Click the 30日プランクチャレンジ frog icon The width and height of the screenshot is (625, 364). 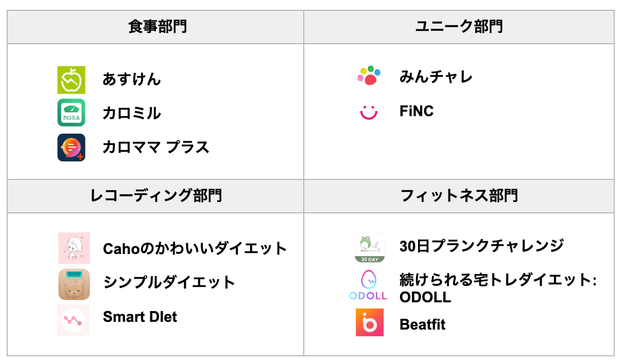[x=370, y=247]
